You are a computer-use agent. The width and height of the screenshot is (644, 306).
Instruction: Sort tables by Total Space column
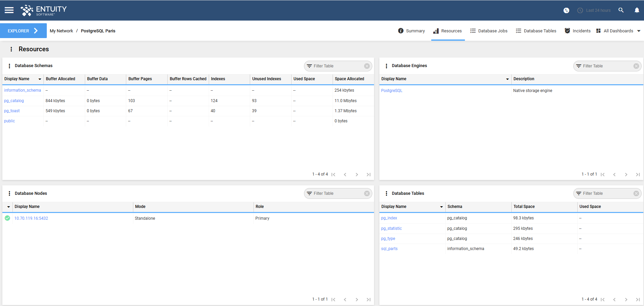524,207
